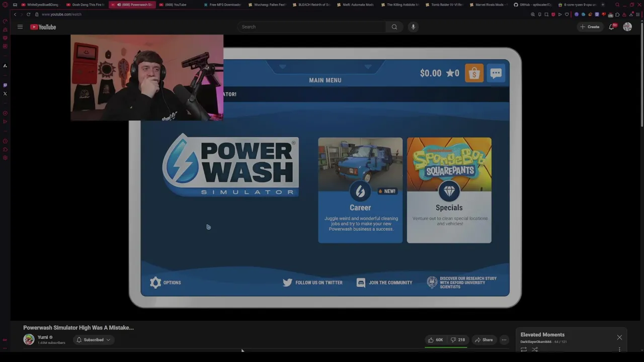Start voice search with the microphone icon
Image resolution: width=644 pixels, height=362 pixels.
(413, 27)
